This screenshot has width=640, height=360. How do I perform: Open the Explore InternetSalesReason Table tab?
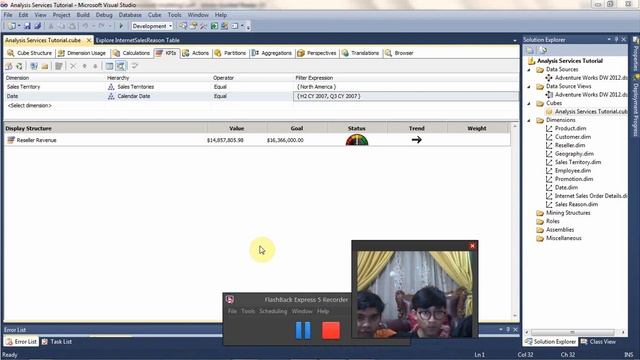pyautogui.click(x=138, y=40)
